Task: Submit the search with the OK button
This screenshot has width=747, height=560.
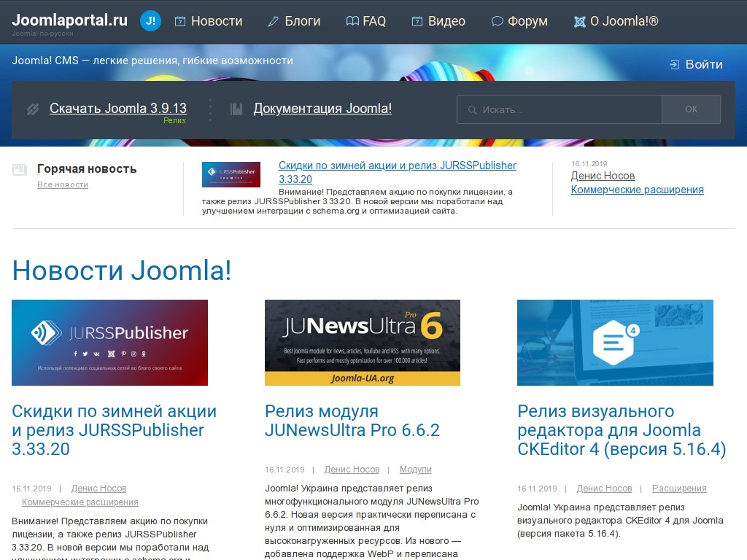Action: pos(692,109)
